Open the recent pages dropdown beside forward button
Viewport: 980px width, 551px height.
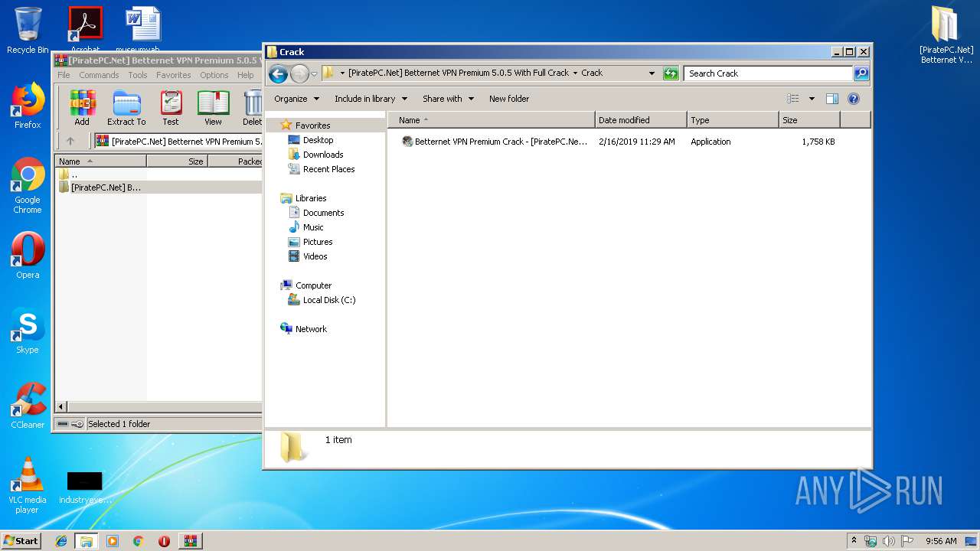[314, 74]
